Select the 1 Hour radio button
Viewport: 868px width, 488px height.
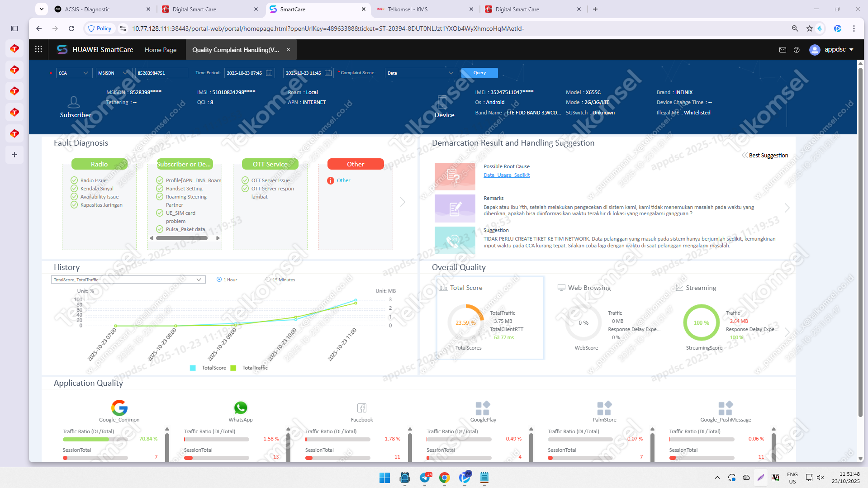point(219,280)
